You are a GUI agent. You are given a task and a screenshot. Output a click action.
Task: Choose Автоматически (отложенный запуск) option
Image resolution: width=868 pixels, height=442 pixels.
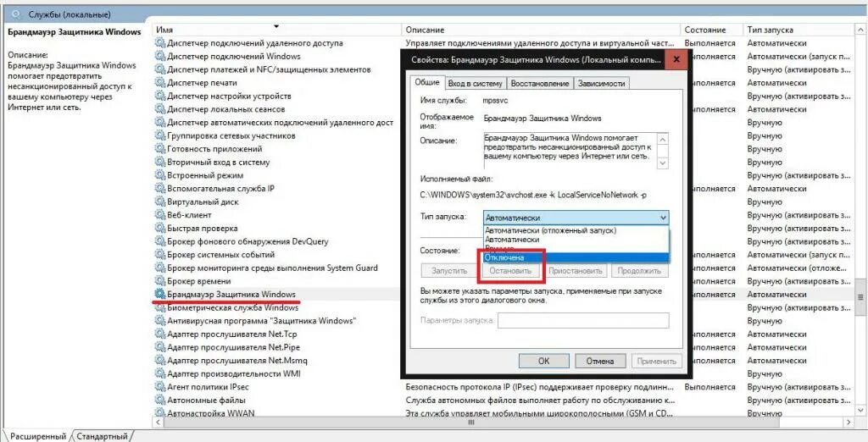576,230
